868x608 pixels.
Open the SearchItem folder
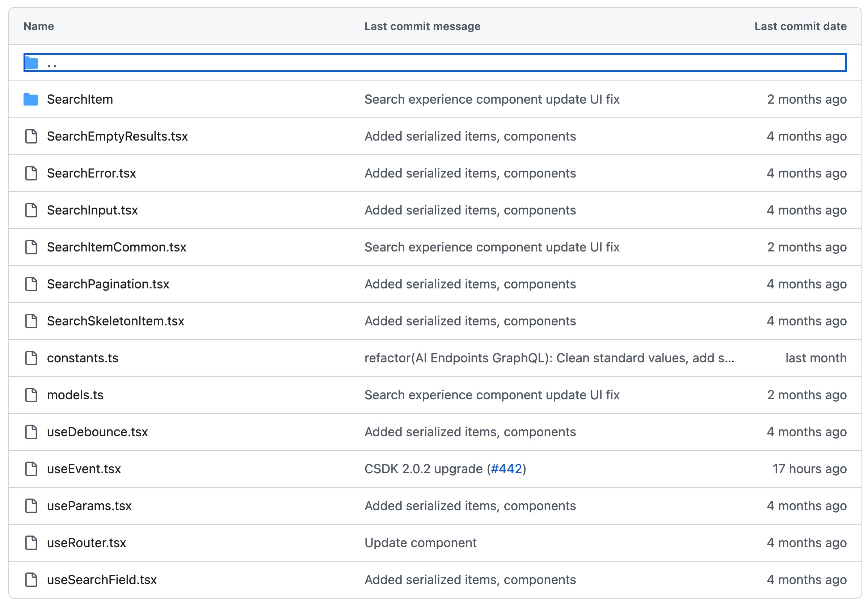pyautogui.click(x=79, y=99)
